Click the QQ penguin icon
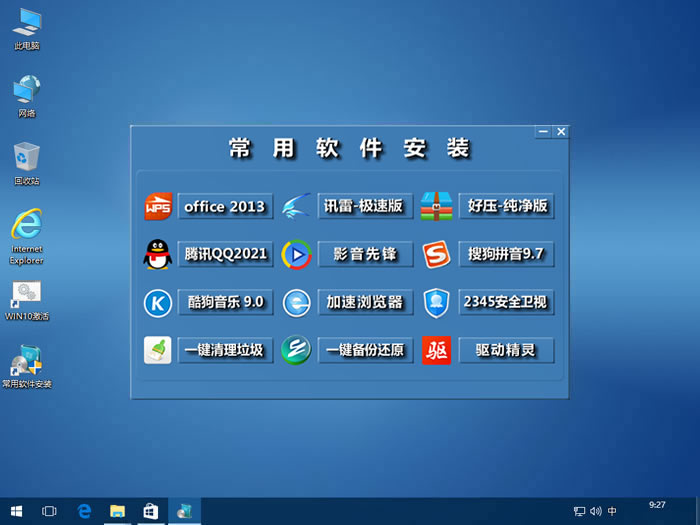Viewport: 700px width, 525px height. 158,254
